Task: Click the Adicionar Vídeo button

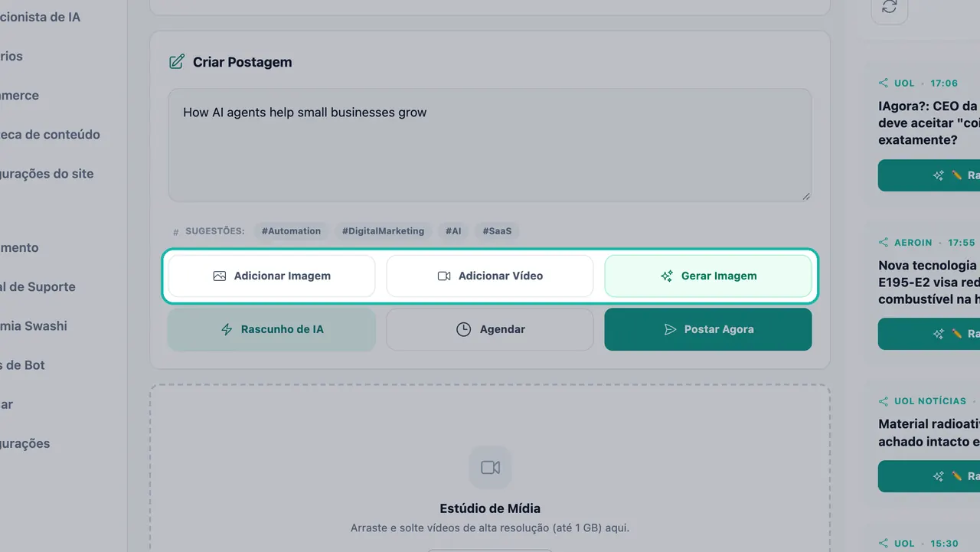Action: tap(490, 276)
